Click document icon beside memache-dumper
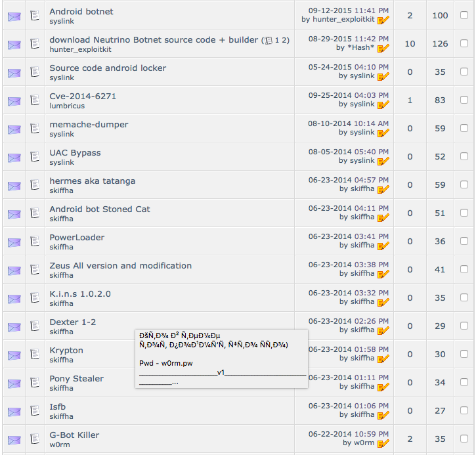 pyautogui.click(x=35, y=128)
